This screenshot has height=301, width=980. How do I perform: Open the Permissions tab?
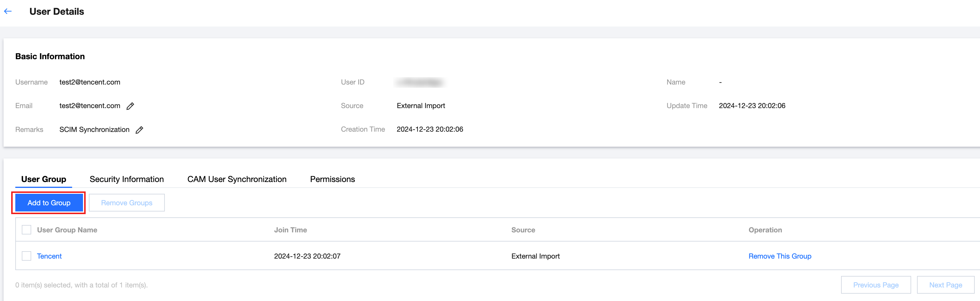click(332, 179)
